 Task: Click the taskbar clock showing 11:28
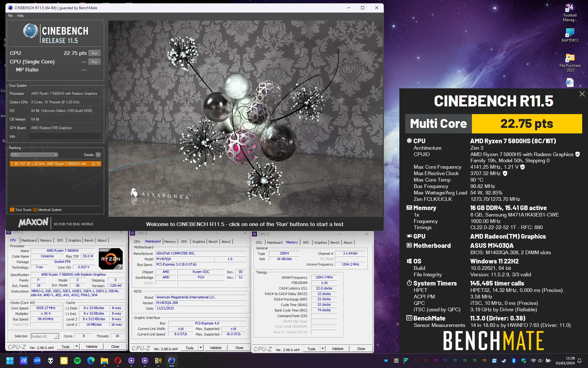[x=565, y=361]
